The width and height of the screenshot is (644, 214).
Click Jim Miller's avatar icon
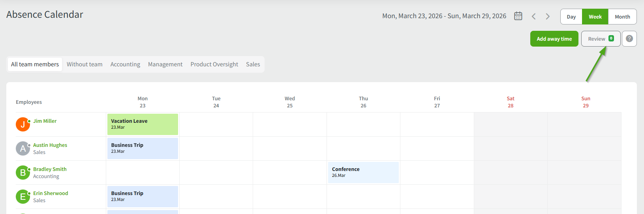[x=23, y=124]
